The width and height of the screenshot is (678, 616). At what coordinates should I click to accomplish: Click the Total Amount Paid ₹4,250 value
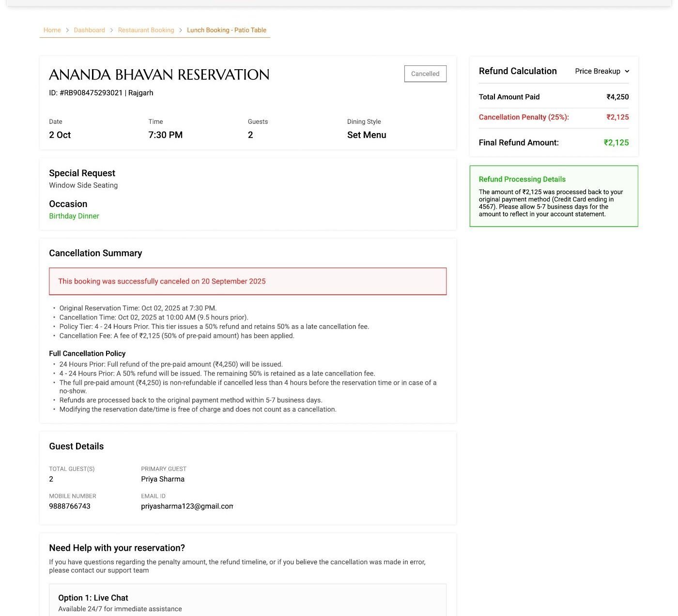617,97
